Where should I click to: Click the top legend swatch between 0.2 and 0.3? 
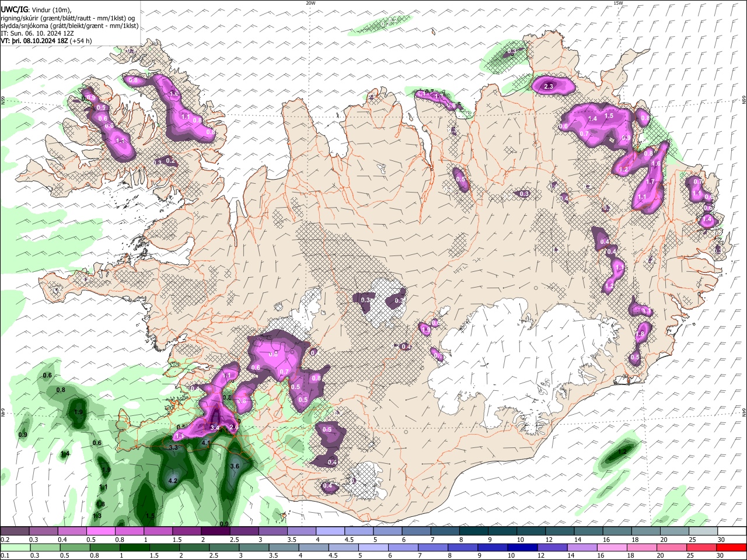tap(15, 531)
